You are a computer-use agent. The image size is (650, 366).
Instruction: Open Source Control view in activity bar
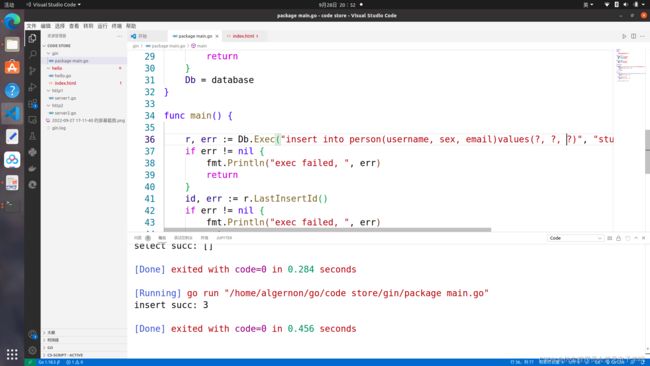pos(32,71)
